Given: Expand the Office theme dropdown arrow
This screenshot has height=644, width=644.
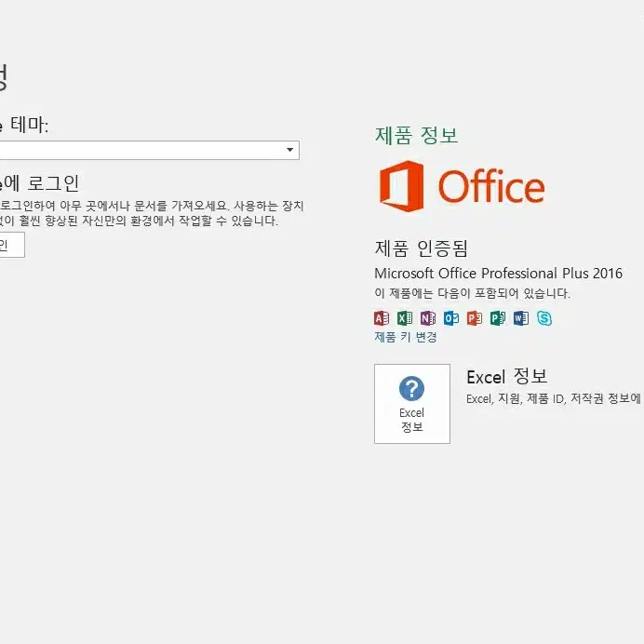Looking at the screenshot, I should click(x=290, y=150).
